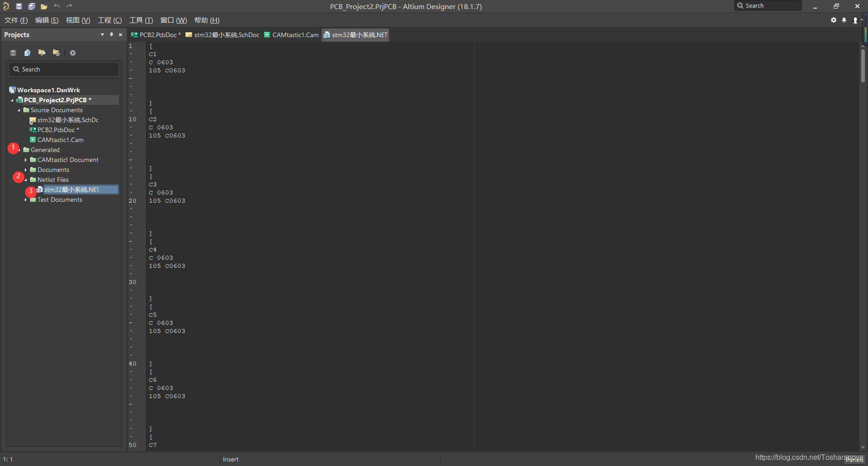Click the C1 designator text in netlist
The width and height of the screenshot is (868, 466).
click(153, 54)
